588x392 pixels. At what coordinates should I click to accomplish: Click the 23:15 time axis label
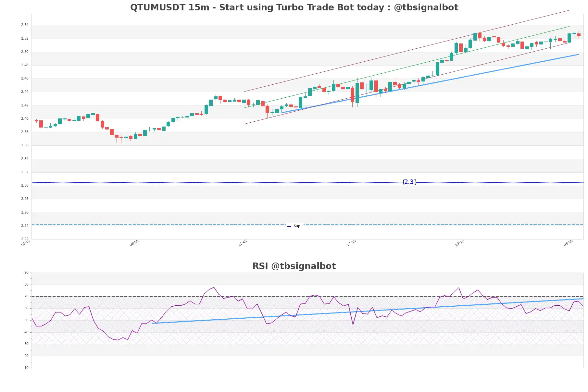[460, 243]
